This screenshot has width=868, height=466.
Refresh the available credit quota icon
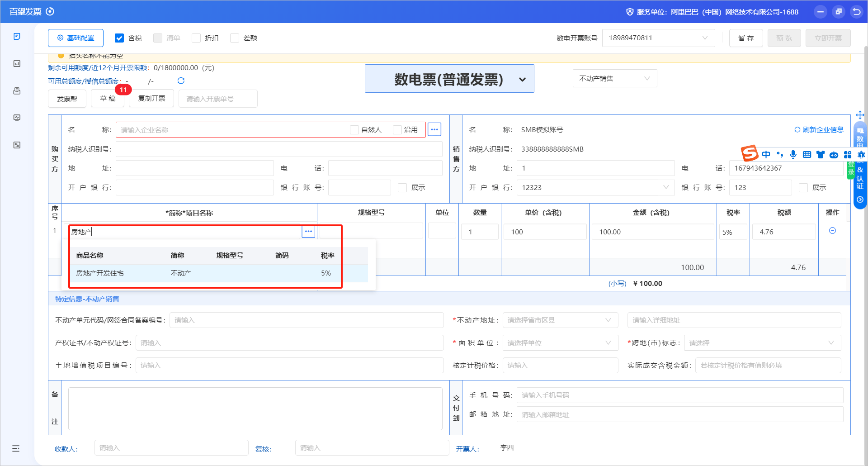tap(181, 81)
